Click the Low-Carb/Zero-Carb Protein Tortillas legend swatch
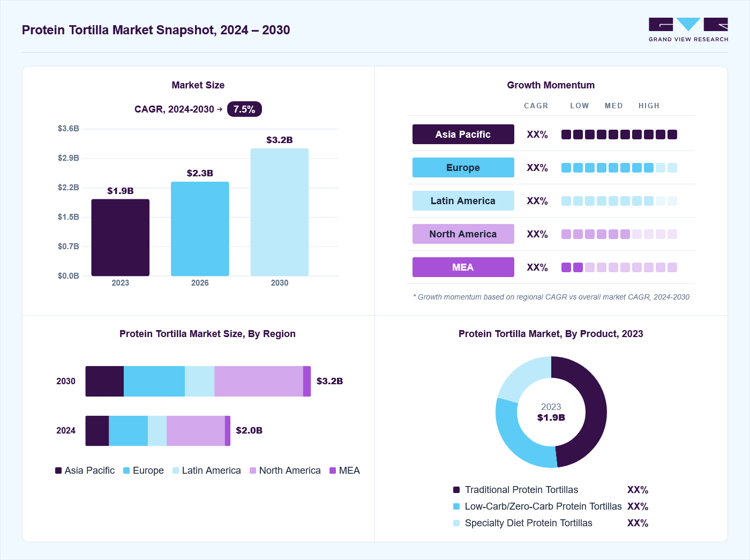The image size is (750, 560). pyautogui.click(x=456, y=506)
